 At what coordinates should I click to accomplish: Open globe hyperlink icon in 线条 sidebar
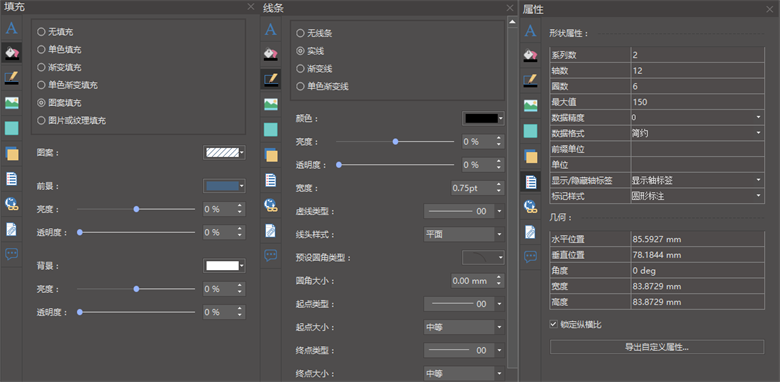coord(271,205)
